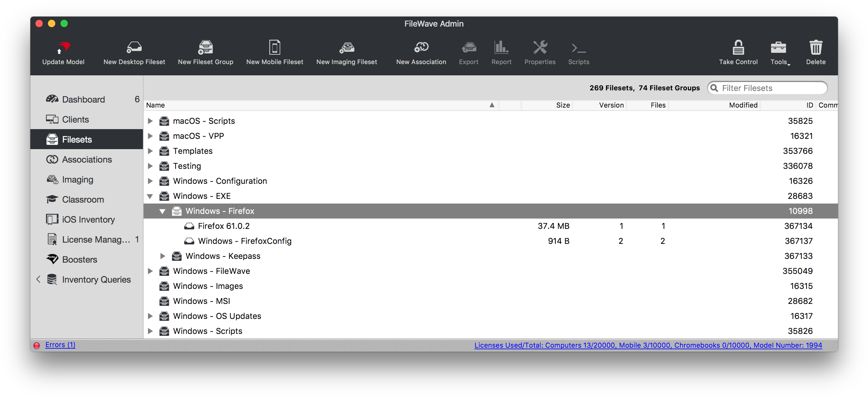Screen dimensions: 868x398
Task: Select the Windows - Images row
Action: (x=490, y=286)
